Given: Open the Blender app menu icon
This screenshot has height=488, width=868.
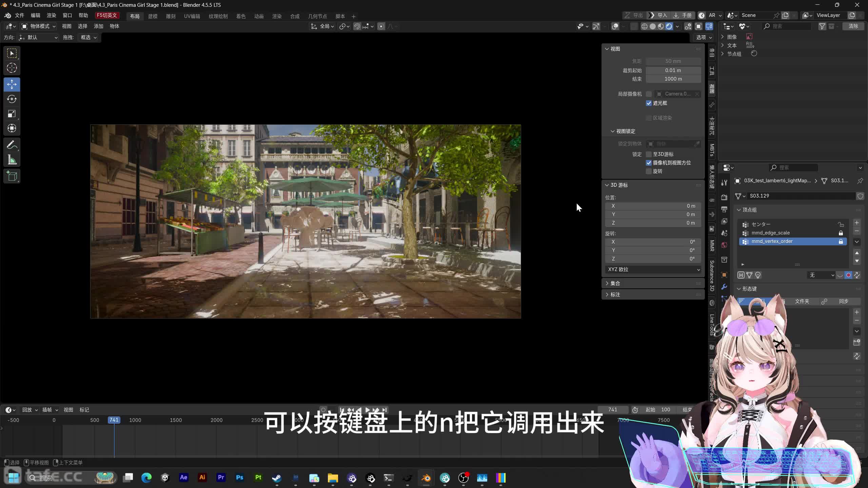Looking at the screenshot, I should click(7, 16).
